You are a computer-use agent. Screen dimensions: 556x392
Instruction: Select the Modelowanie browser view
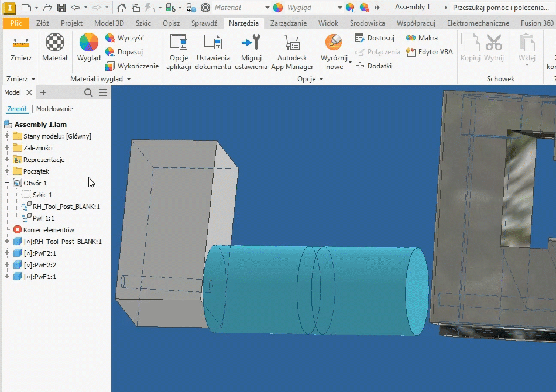click(54, 109)
